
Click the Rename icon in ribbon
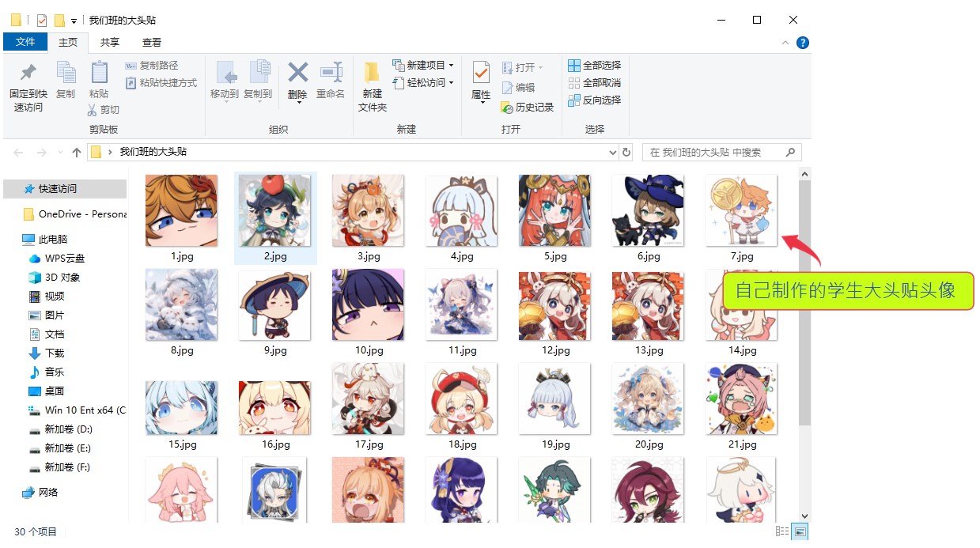pyautogui.click(x=330, y=74)
